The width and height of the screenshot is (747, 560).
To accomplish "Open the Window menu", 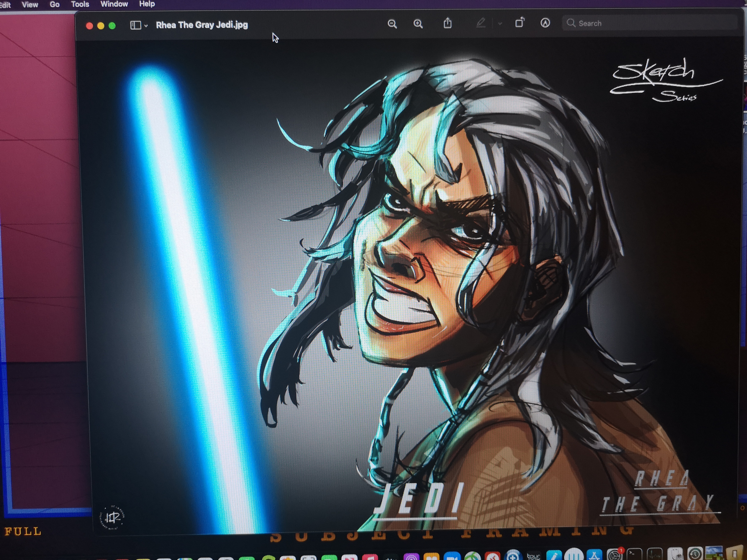I will click(x=114, y=4).
